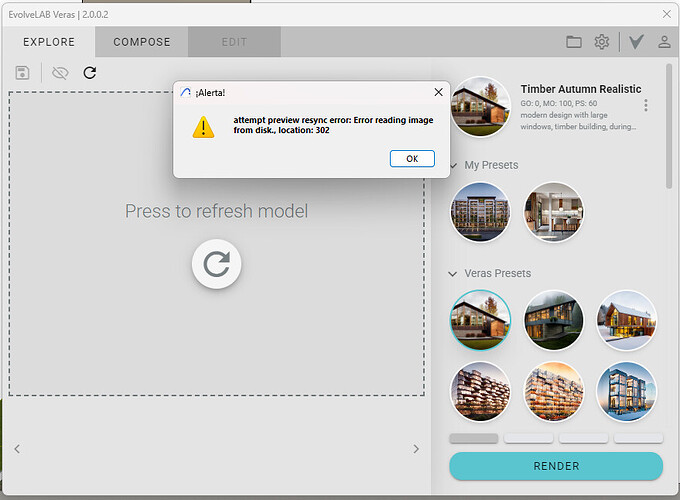Viewport: 680px width, 500px height.
Task: Click the Alerta dialog app icon
Action: [186, 92]
